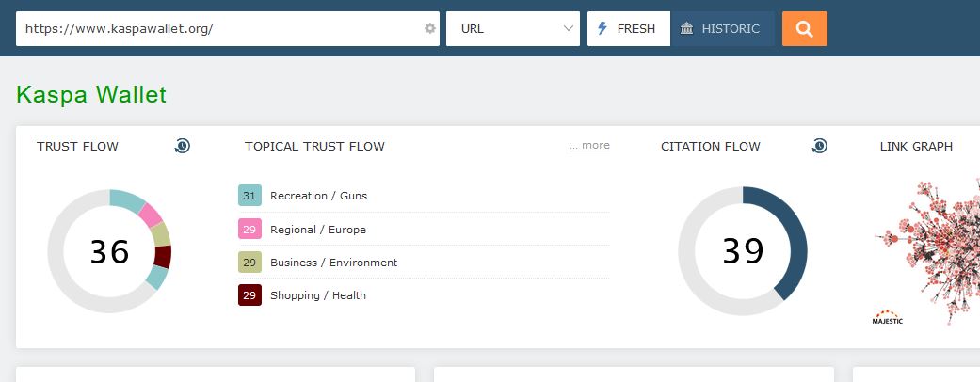Click the teal 31 Recreation swatch
This screenshot has width=980, height=382.
point(249,196)
